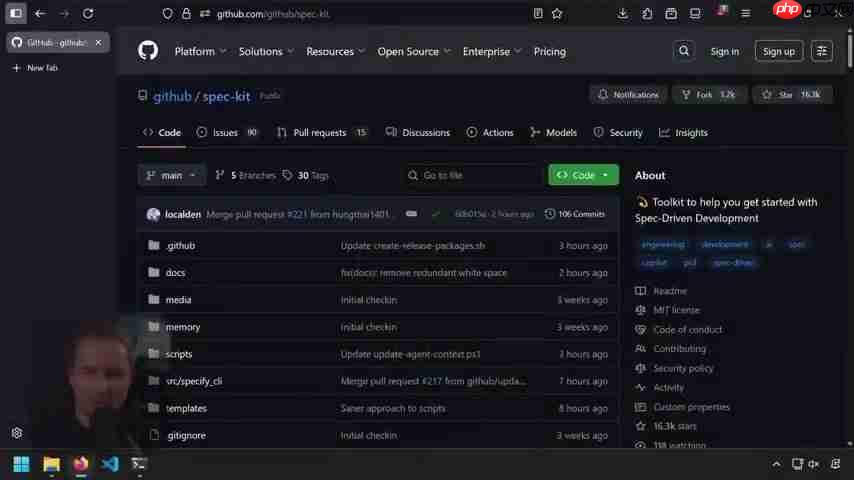Switch to the Actions tab
This screenshot has height=480, width=854.
point(490,132)
